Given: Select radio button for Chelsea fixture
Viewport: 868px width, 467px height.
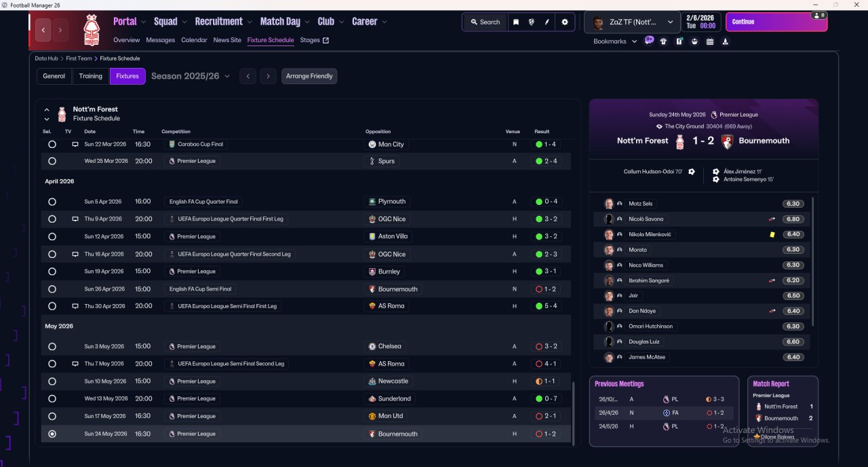Looking at the screenshot, I should point(52,346).
